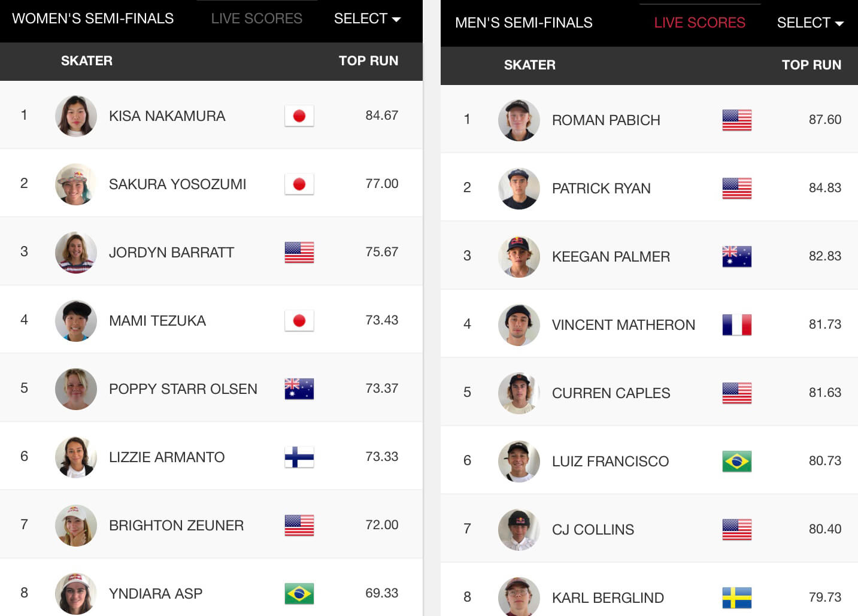Click the Australia flag beside Poppy Starr Olsen
Viewport: 858px width, 616px height.
299,389
